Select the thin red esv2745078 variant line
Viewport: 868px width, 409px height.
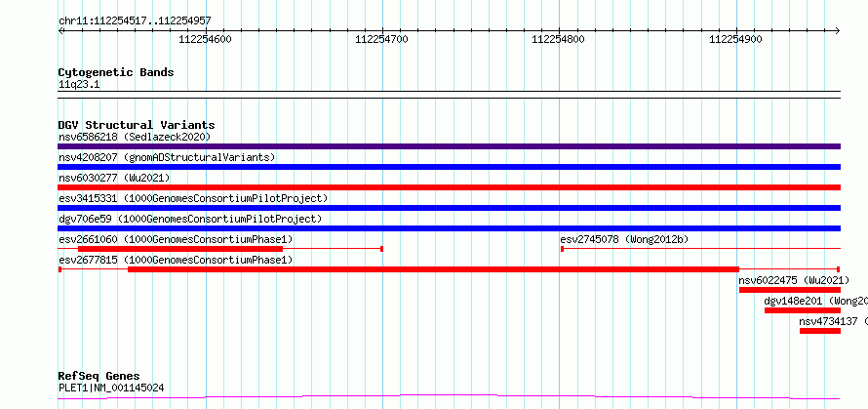click(701, 249)
